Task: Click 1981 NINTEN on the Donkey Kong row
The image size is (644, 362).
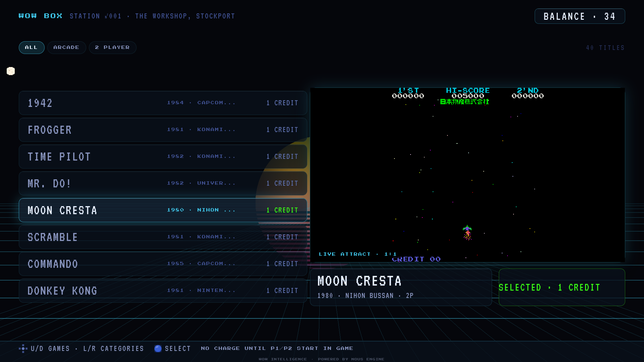Action: pyautogui.click(x=201, y=290)
